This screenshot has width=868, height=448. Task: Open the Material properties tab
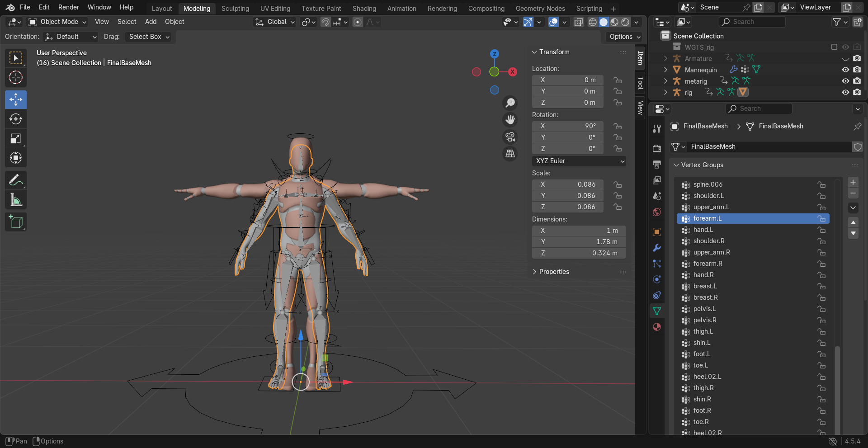(657, 327)
